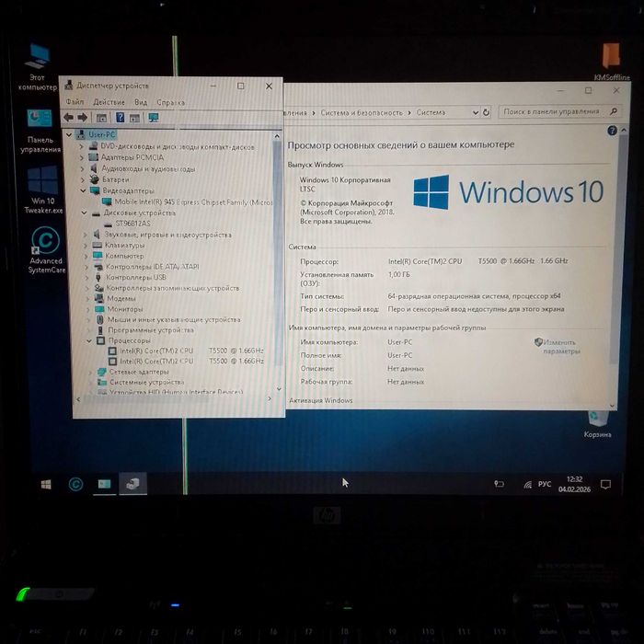The height and width of the screenshot is (644, 644).
Task: Select Мыши и иные указывающие устройства
Action: pos(168,319)
